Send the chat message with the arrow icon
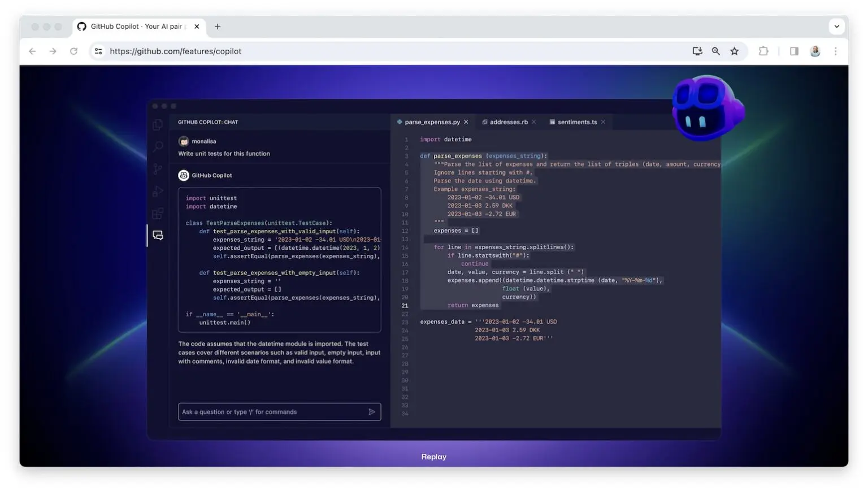The height and width of the screenshot is (491, 868). click(372, 412)
